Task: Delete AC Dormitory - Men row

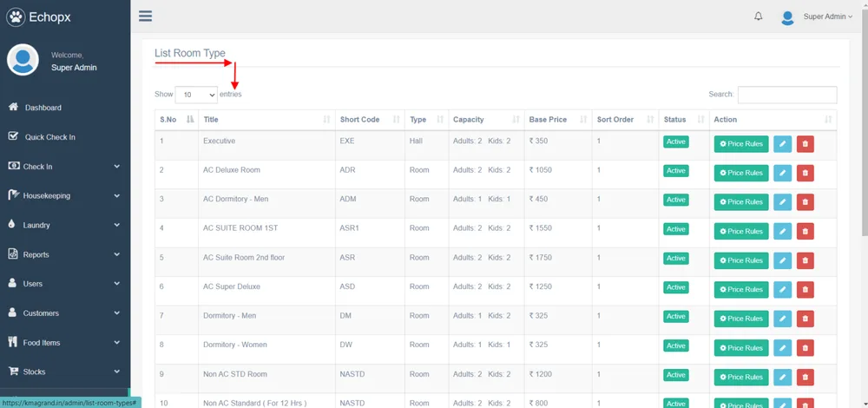Action: pyautogui.click(x=805, y=202)
